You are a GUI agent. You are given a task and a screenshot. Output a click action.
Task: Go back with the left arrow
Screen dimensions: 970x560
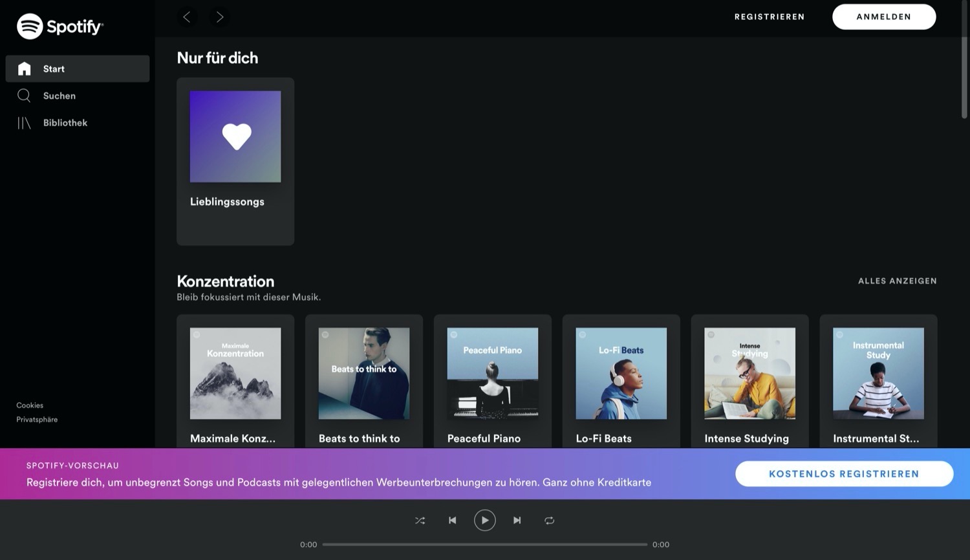(x=187, y=17)
